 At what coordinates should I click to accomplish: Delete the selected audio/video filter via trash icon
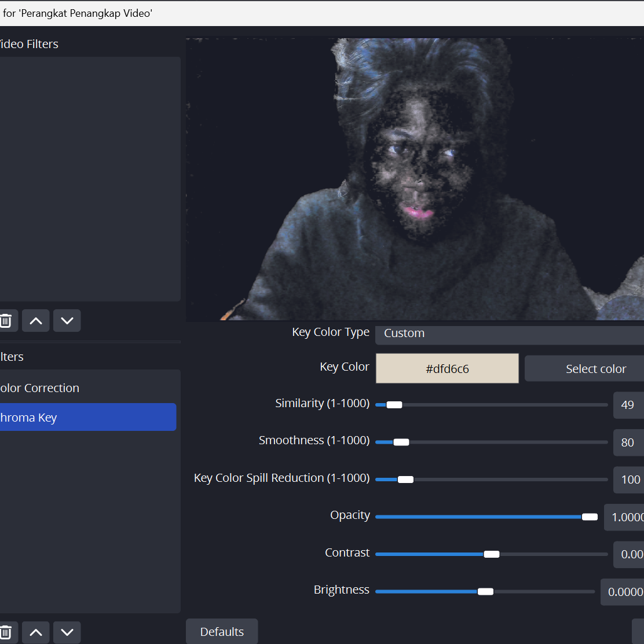pos(6,320)
